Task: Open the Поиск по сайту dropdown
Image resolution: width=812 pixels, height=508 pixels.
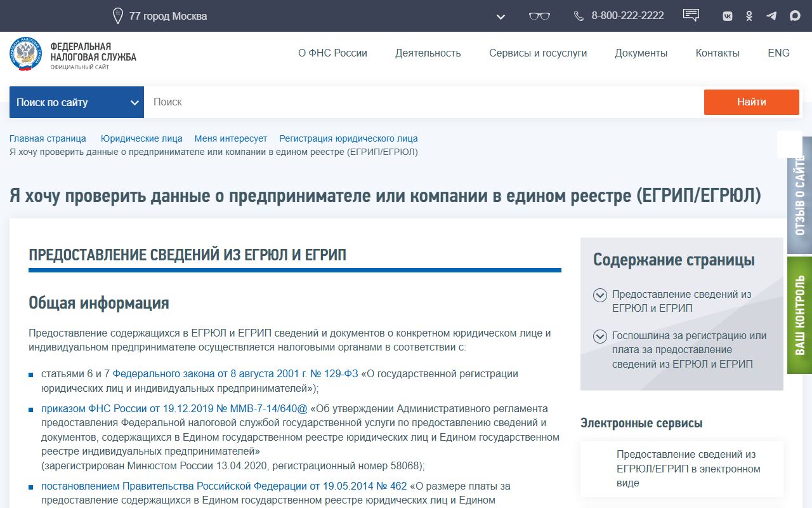Action: click(77, 102)
